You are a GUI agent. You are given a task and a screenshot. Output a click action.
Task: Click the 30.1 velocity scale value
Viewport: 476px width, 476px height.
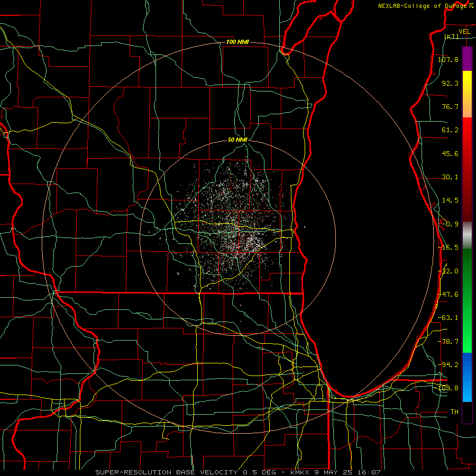point(450,177)
